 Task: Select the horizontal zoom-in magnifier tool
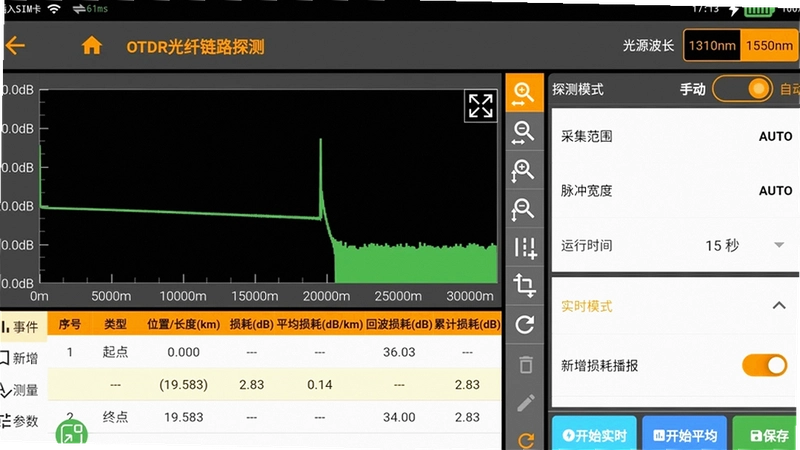[x=524, y=93]
